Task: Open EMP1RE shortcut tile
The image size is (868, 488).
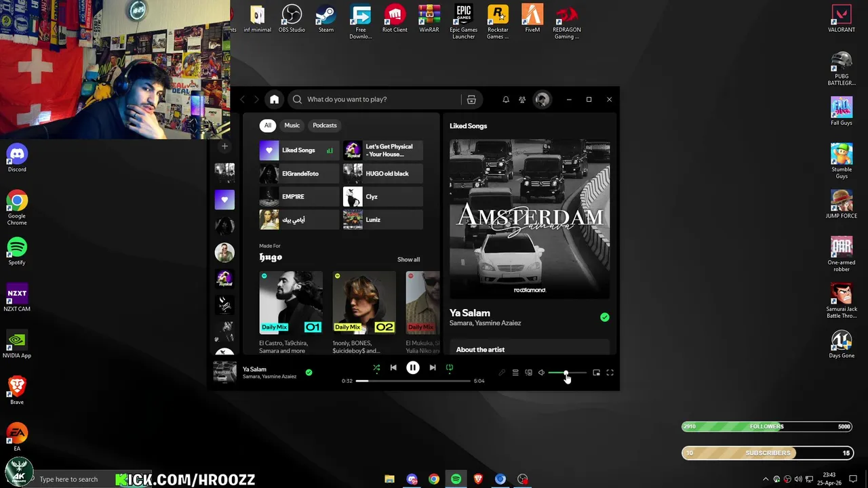Action: 299,197
